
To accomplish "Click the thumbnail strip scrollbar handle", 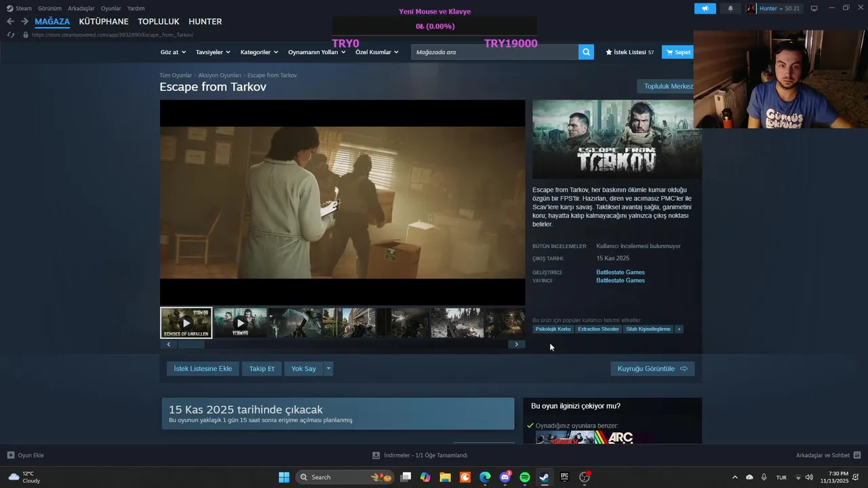I will (191, 344).
